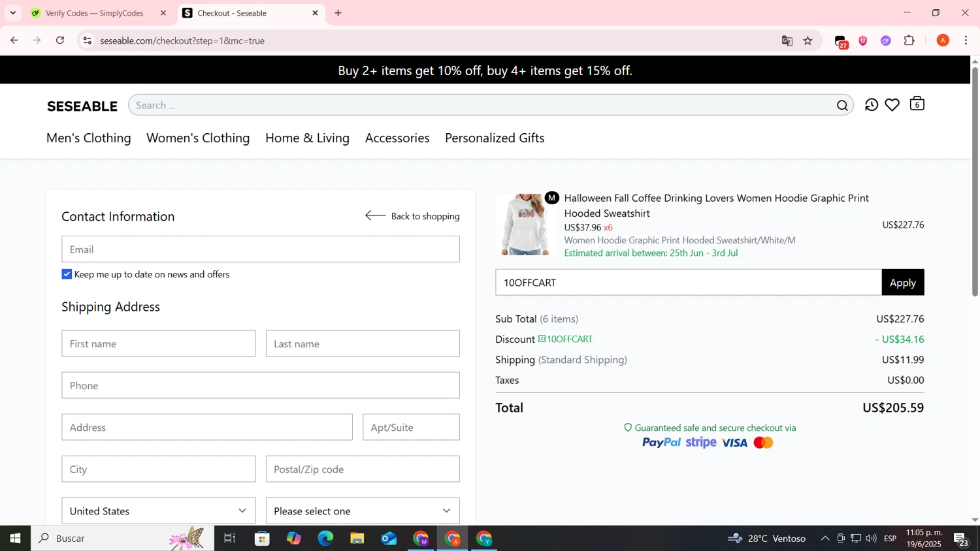The image size is (980, 551).
Task: Open a new browser tab
Action: click(x=338, y=13)
